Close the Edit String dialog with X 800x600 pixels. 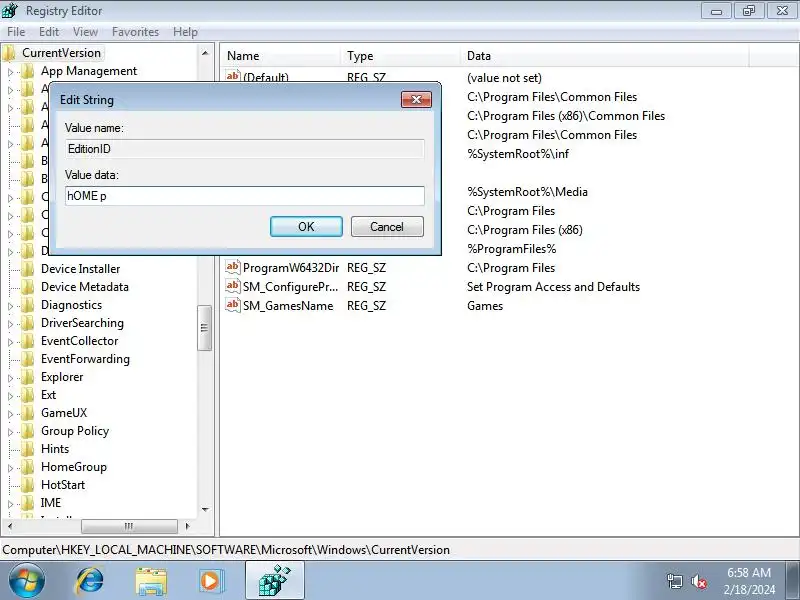click(x=416, y=99)
